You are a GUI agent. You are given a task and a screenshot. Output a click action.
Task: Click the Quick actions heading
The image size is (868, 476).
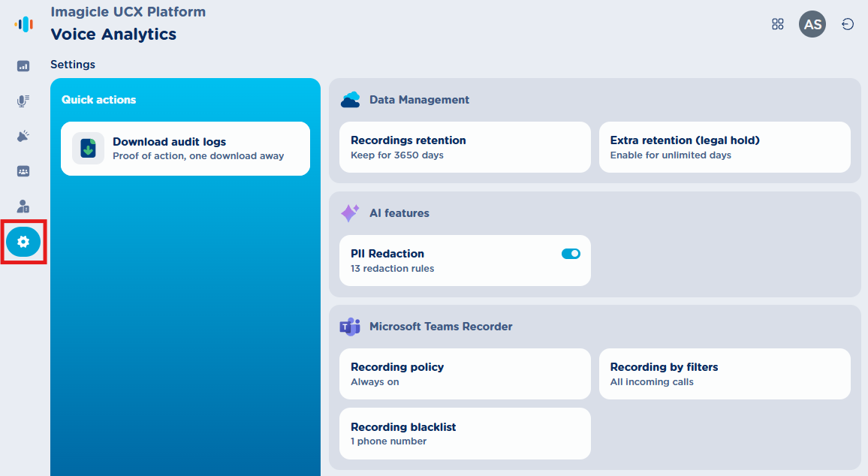(x=98, y=100)
